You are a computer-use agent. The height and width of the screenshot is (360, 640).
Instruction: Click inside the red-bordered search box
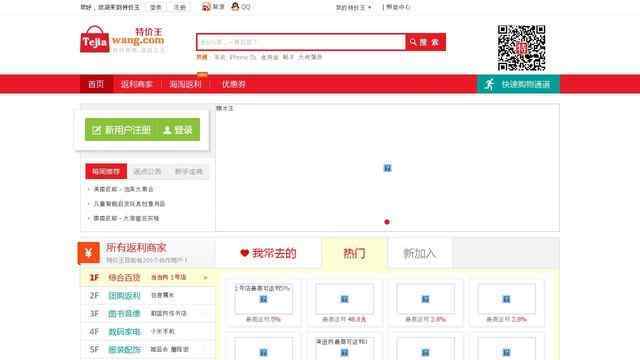tap(301, 42)
